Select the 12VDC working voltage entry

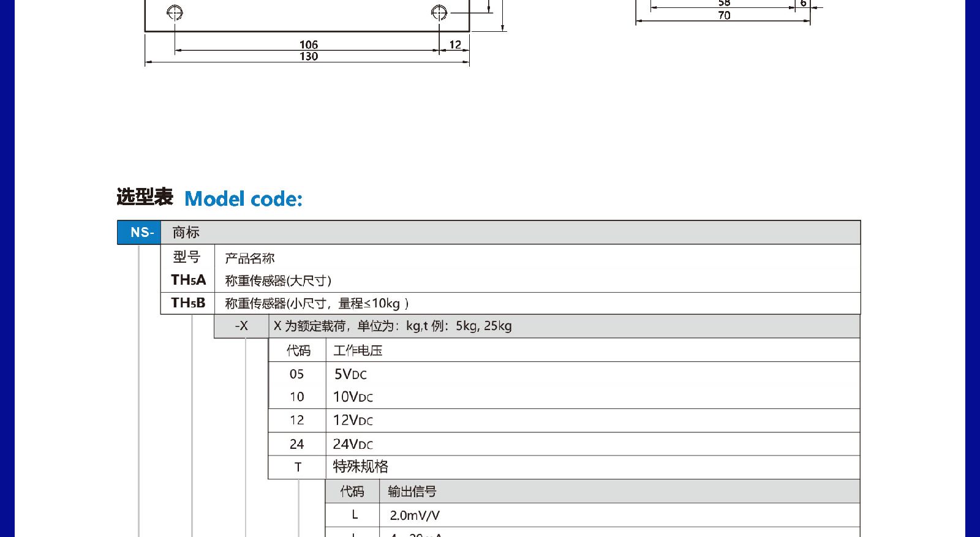coord(353,421)
